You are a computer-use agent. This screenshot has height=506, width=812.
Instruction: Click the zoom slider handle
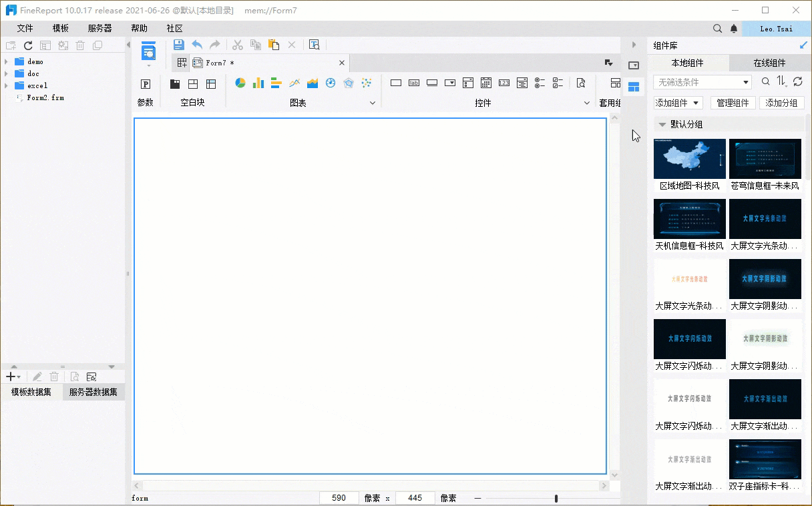[x=556, y=498]
